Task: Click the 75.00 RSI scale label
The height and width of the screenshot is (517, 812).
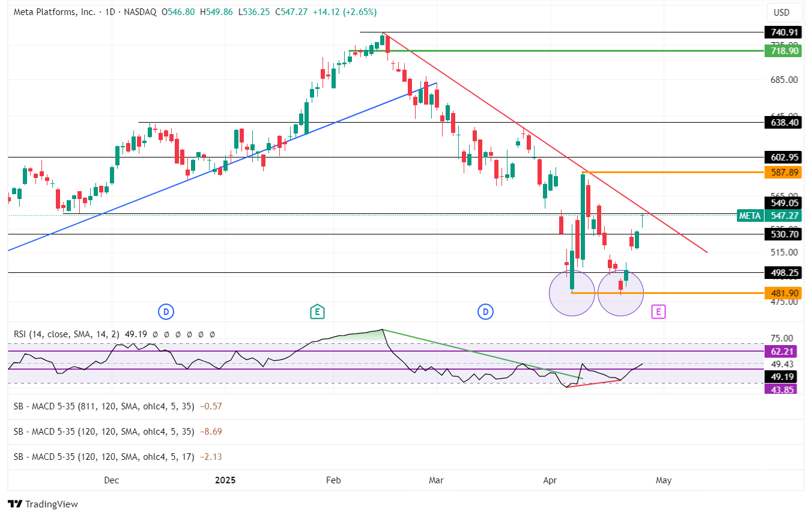Action: coord(782,338)
